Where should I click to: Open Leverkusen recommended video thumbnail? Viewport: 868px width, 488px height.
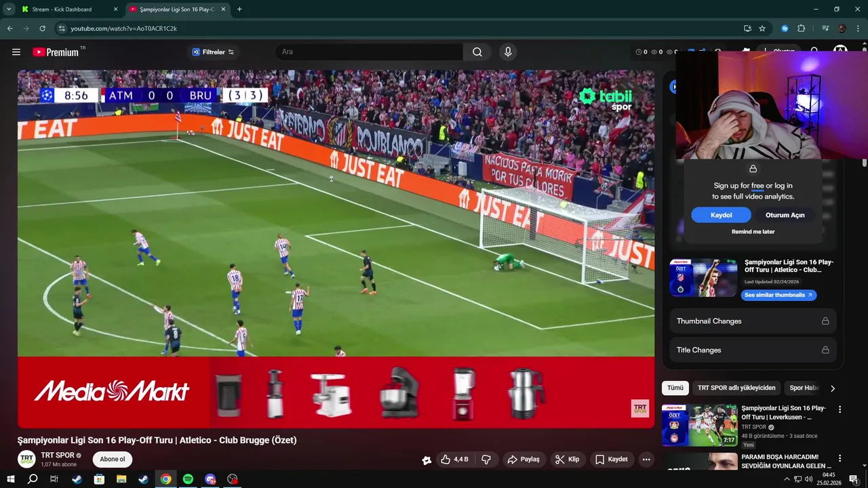[699, 425]
